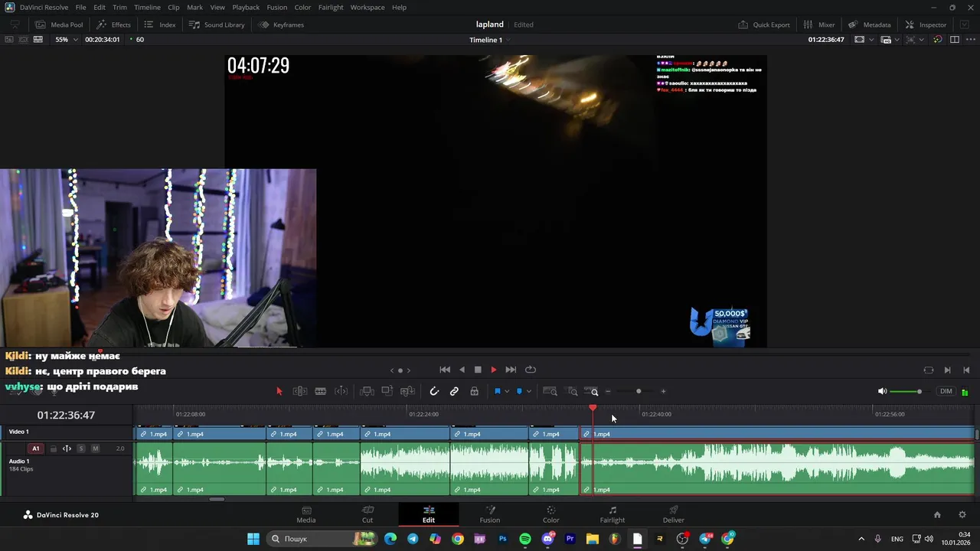This screenshot has height=551, width=980.
Task: Adjust the monitor volume slider
Action: click(x=919, y=391)
